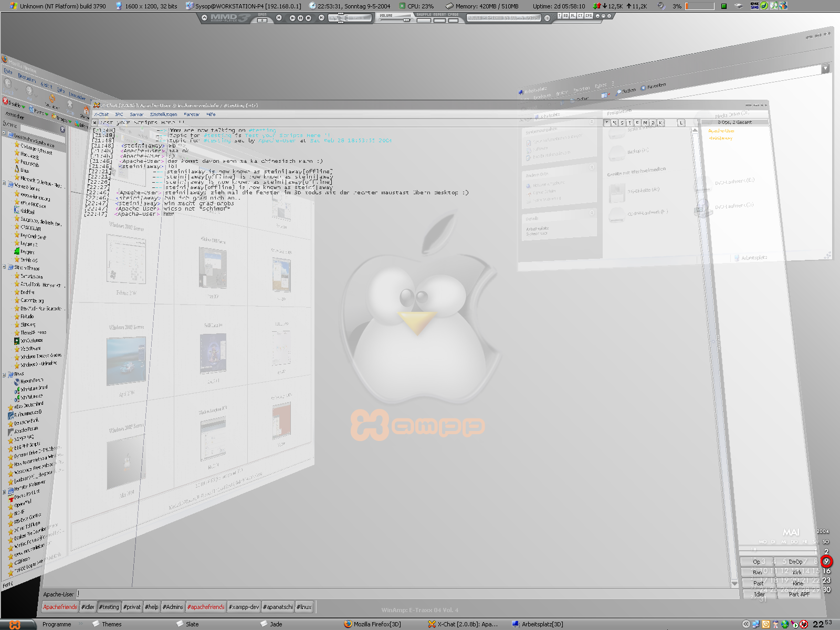Pause the Winamp playback
The image size is (840, 630).
point(300,18)
